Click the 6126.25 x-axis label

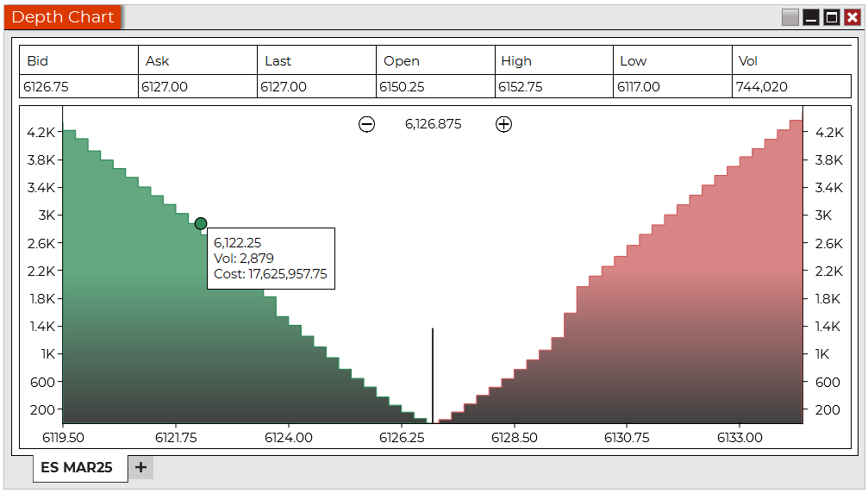[x=402, y=438]
